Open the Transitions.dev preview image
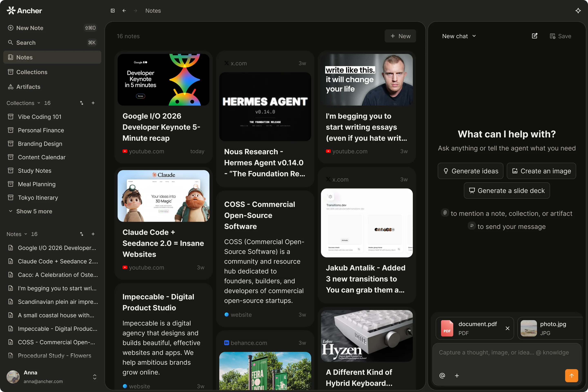The image size is (588, 392). click(x=367, y=223)
